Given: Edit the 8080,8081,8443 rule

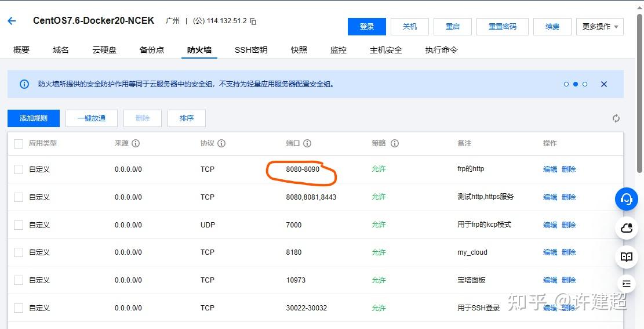Looking at the screenshot, I should pyautogui.click(x=550, y=197).
